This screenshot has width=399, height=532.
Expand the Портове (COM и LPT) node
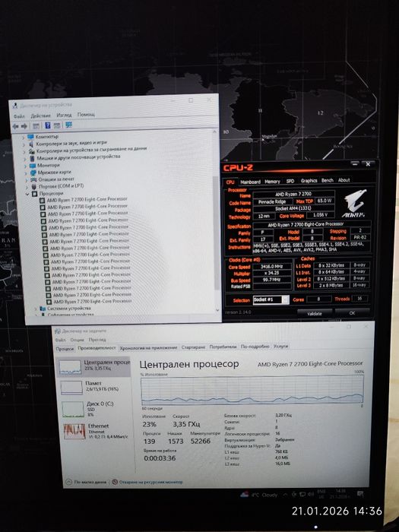click(x=27, y=187)
